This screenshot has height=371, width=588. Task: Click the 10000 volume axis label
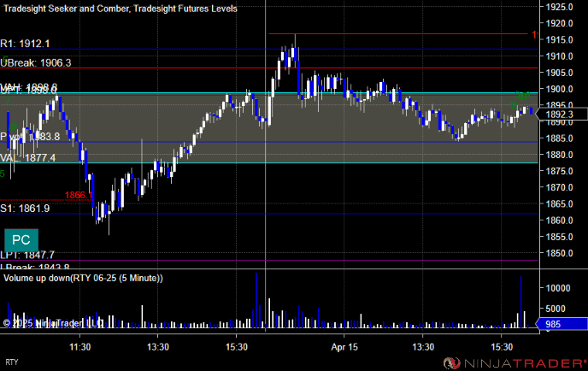pos(558,288)
